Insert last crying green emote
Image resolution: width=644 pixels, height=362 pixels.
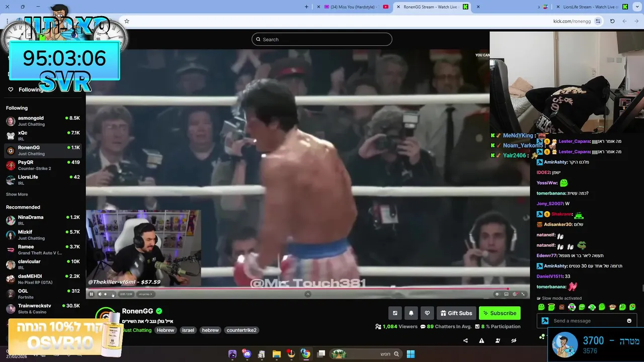tap(632, 307)
